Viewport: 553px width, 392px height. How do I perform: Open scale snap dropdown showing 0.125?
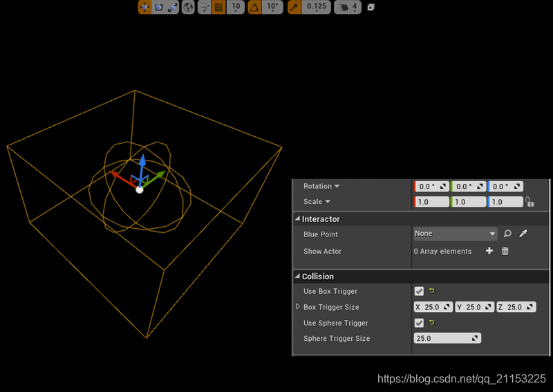[317, 7]
